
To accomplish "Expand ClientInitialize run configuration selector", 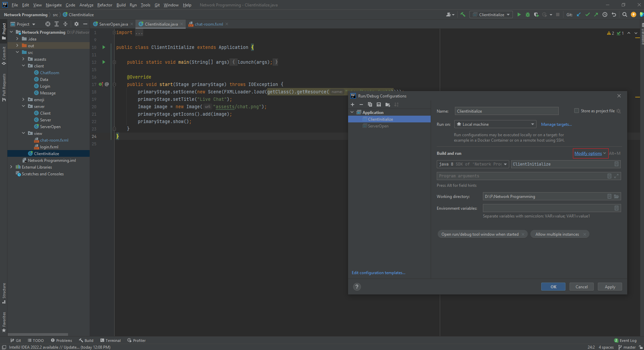I will (x=491, y=14).
